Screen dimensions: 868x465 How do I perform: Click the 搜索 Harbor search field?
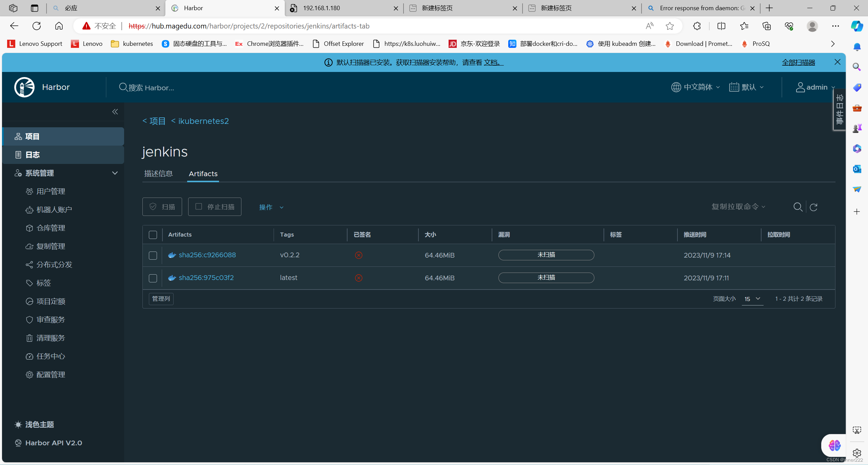point(151,88)
